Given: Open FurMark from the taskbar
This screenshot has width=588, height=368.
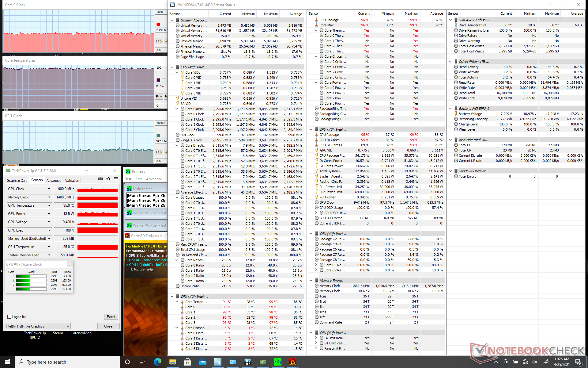Looking at the screenshot, I should (x=293, y=362).
